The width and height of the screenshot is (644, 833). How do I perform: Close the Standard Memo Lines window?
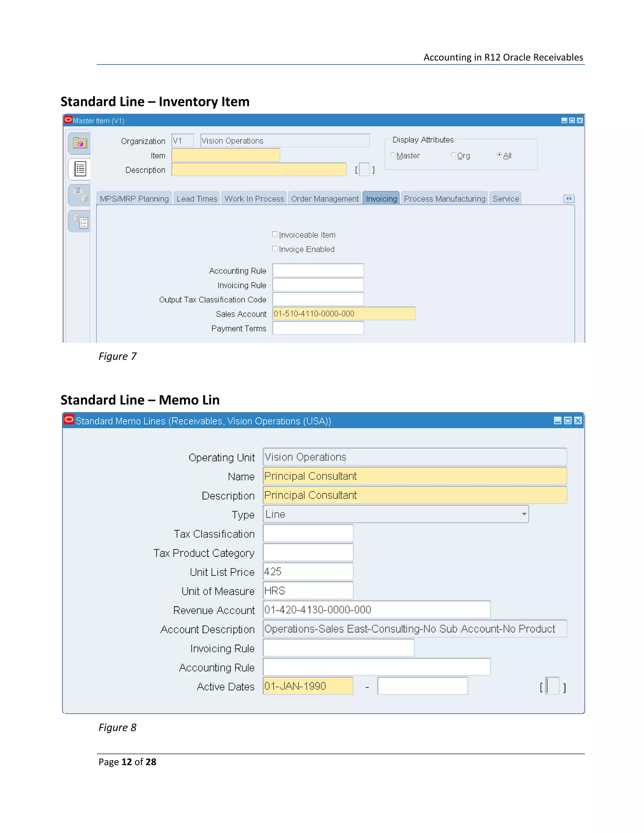pos(578,420)
